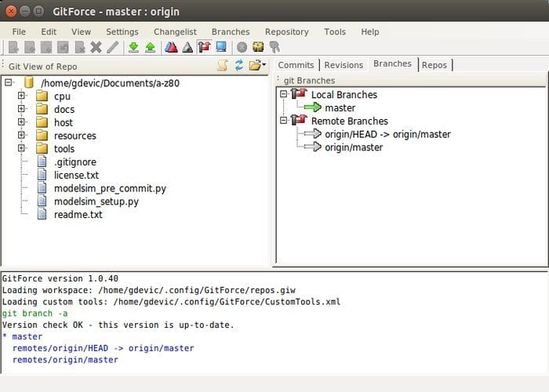The width and height of the screenshot is (549, 392).
Task: Show revisions view via grey triangle icon
Action: click(187, 47)
